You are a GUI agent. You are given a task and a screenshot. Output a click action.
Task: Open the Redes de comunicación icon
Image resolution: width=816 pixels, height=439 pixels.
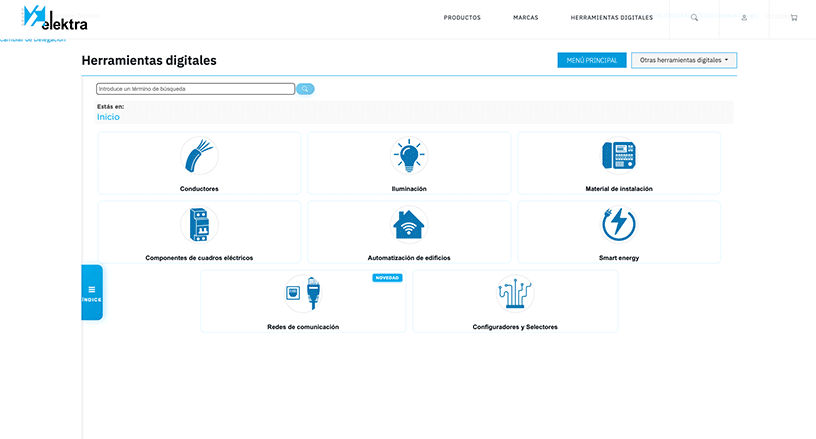pos(303,294)
